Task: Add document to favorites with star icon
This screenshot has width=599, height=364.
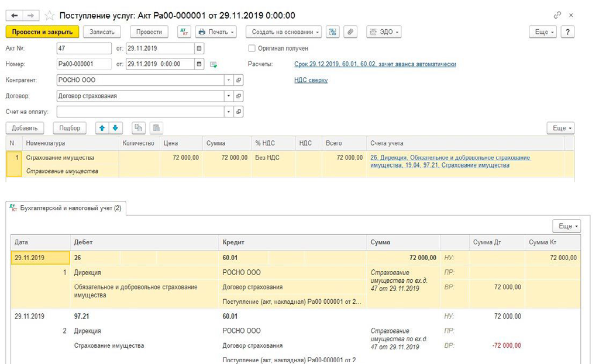Action: tap(50, 16)
